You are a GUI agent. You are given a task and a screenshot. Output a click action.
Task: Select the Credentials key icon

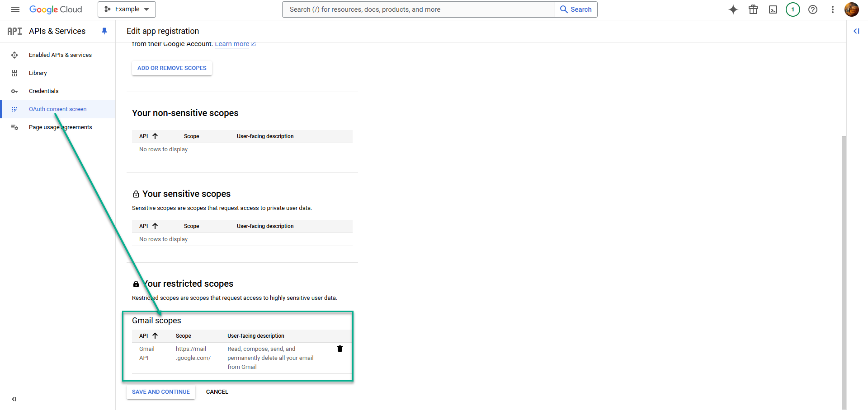tap(15, 91)
